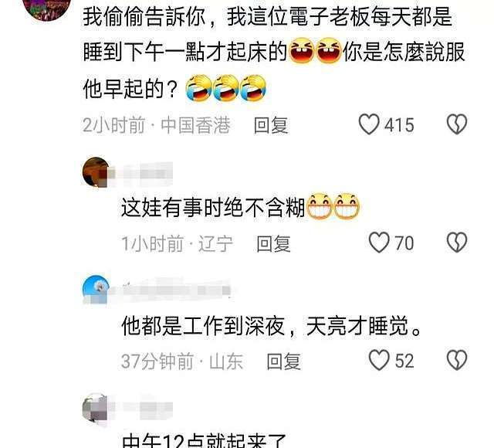The width and height of the screenshot is (494, 448).
Task: Reply to the 中国香港 comment
Action: [x=271, y=125]
